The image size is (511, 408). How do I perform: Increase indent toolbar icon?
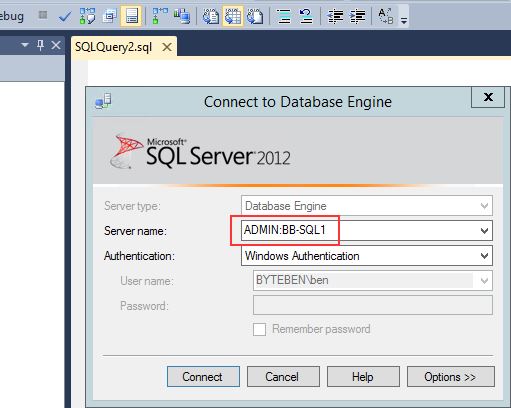pos(357,16)
